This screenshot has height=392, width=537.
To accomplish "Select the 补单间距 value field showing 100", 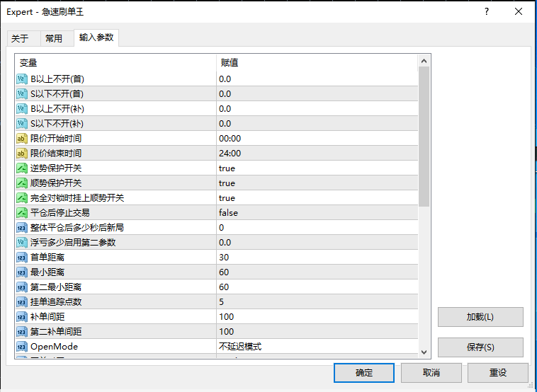I will pos(317,316).
